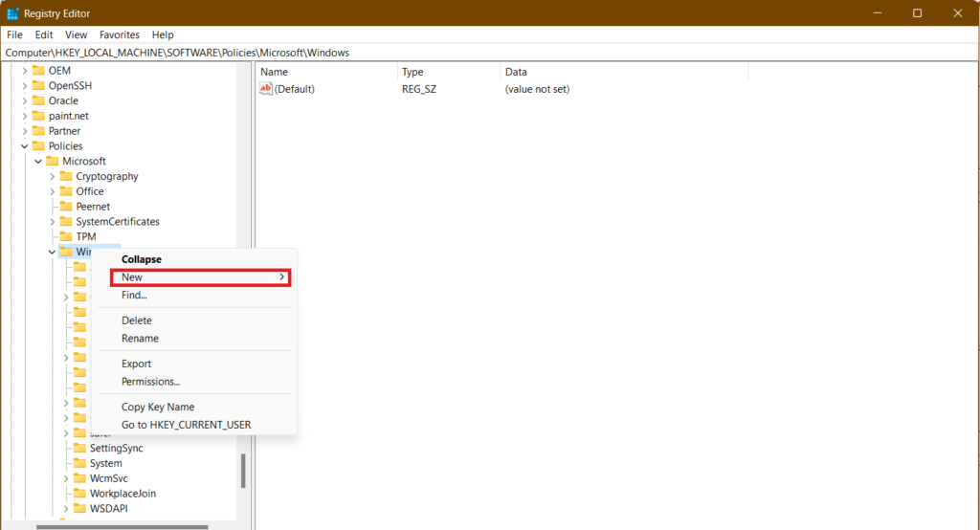
Task: Collapse the Policies key arrow
Action: pos(25,146)
